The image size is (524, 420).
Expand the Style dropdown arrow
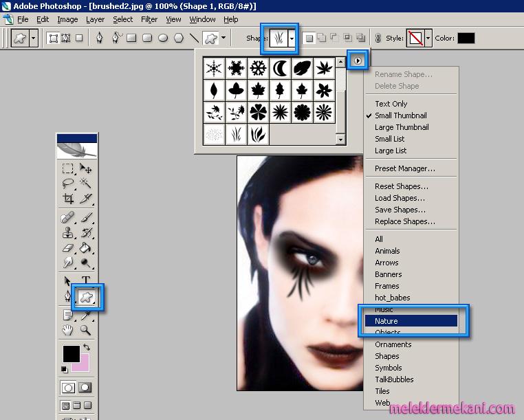428,38
